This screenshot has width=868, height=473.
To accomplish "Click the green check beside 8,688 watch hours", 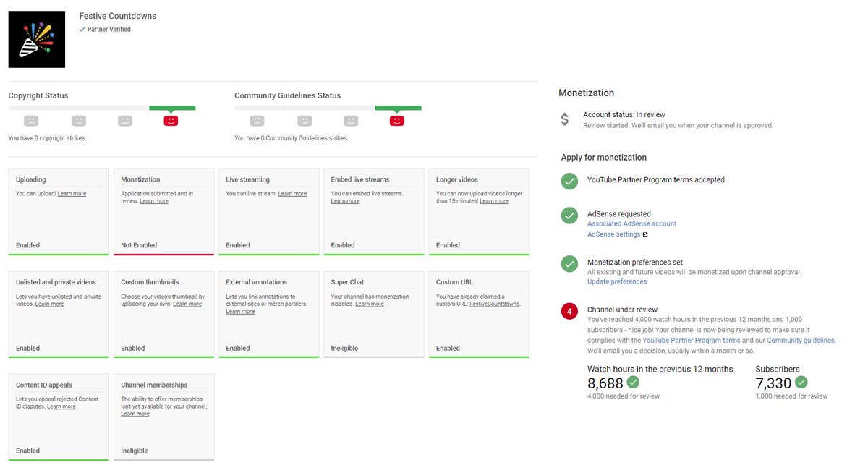I will pyautogui.click(x=633, y=382).
